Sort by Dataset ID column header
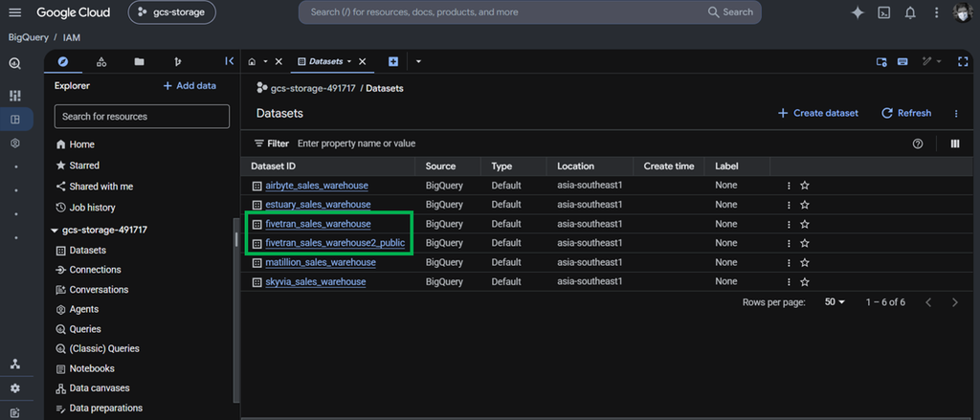 click(273, 166)
